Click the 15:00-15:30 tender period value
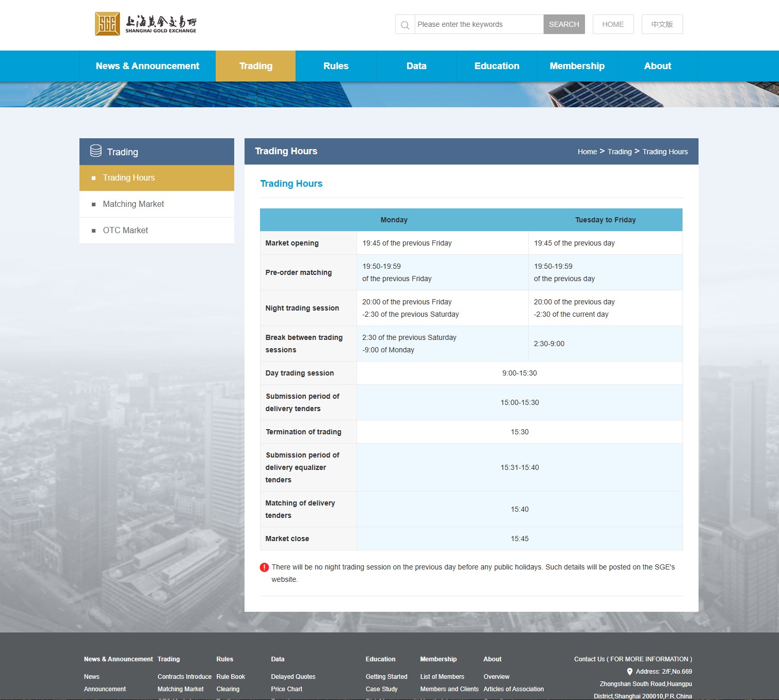The width and height of the screenshot is (779, 700). click(x=520, y=402)
